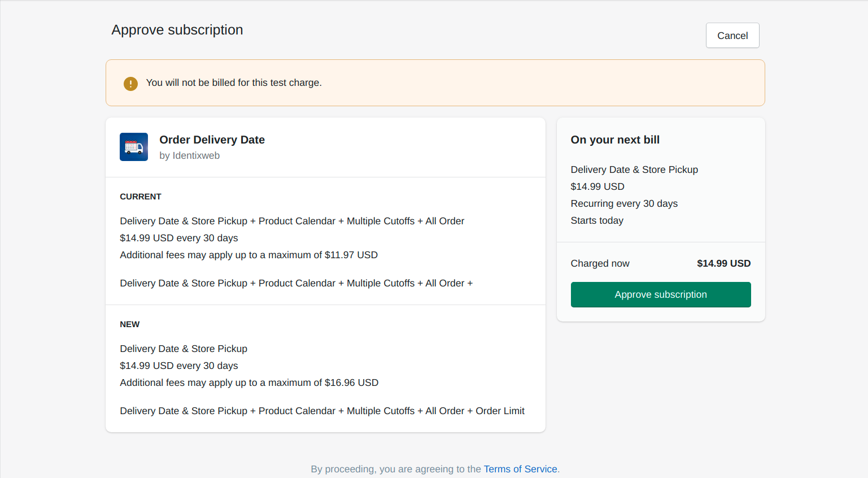Click the 'Charged now' label
868x478 pixels.
click(600, 263)
